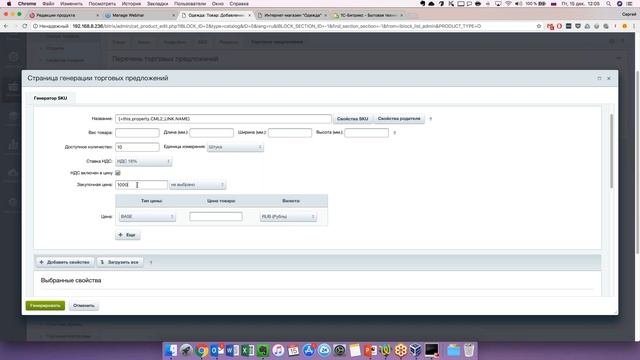Open the blue cloud app in dock
640x360 pixels.
click(x=324, y=350)
